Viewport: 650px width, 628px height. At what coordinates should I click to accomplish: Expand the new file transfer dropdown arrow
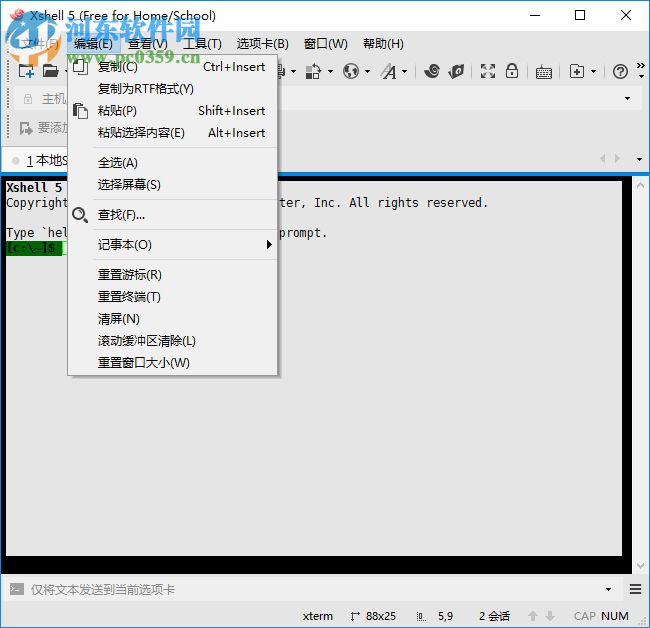click(x=593, y=72)
